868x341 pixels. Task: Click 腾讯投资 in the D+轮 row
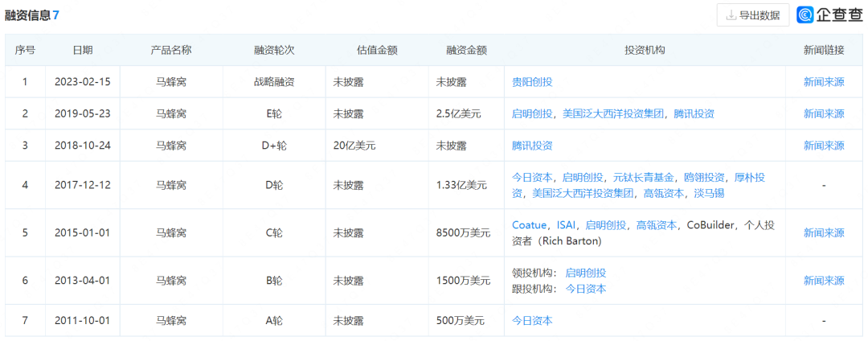(x=532, y=146)
